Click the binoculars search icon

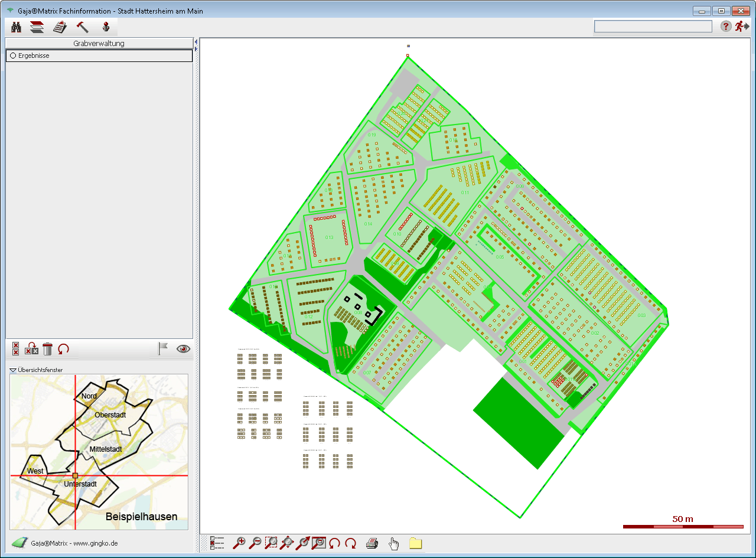tap(17, 27)
